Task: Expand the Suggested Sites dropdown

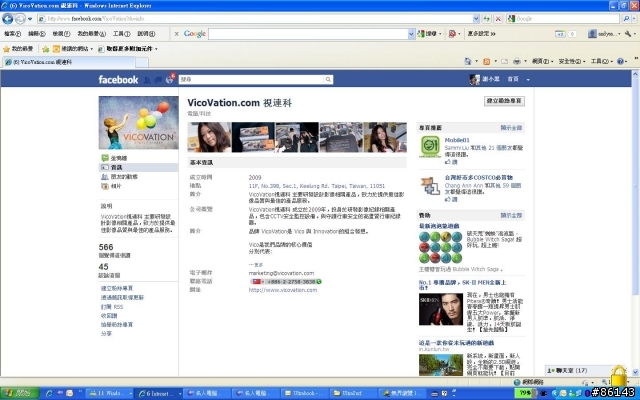Action: coord(91,49)
